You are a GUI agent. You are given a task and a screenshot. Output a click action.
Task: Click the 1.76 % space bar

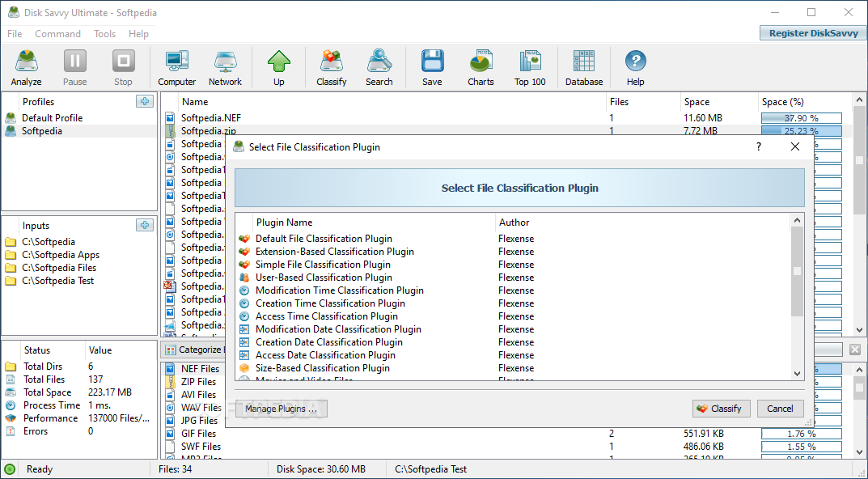pos(801,434)
